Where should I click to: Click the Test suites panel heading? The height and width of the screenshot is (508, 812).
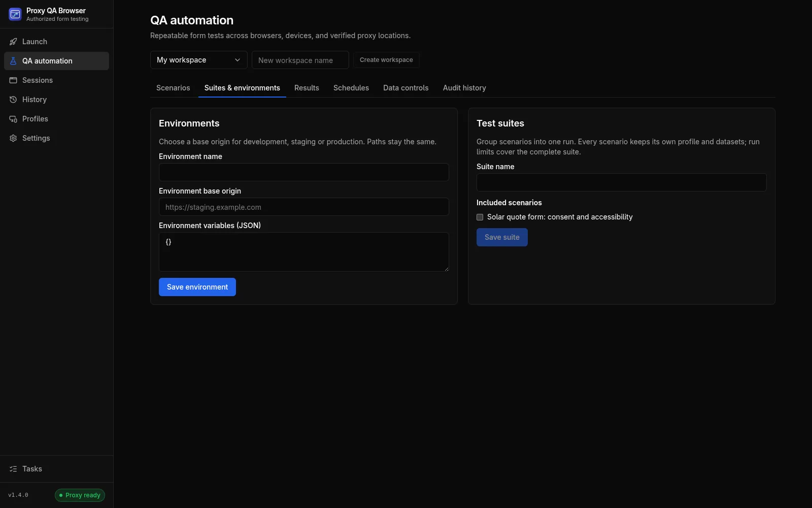[500, 123]
